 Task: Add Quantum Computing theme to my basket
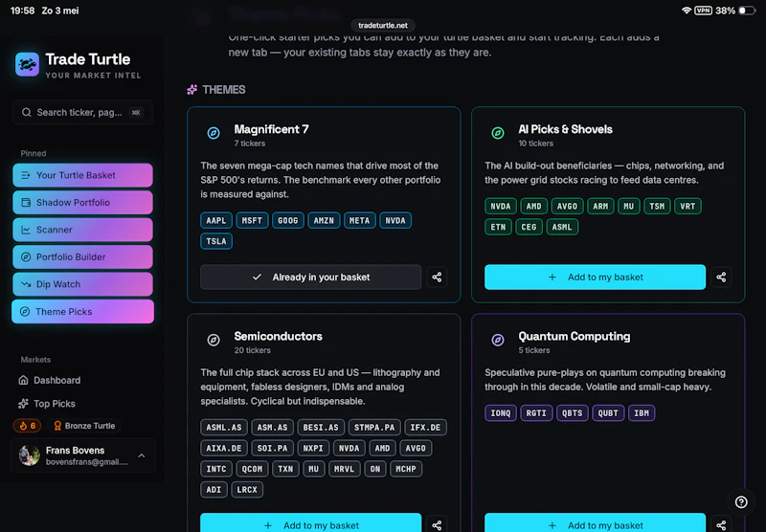pos(595,522)
